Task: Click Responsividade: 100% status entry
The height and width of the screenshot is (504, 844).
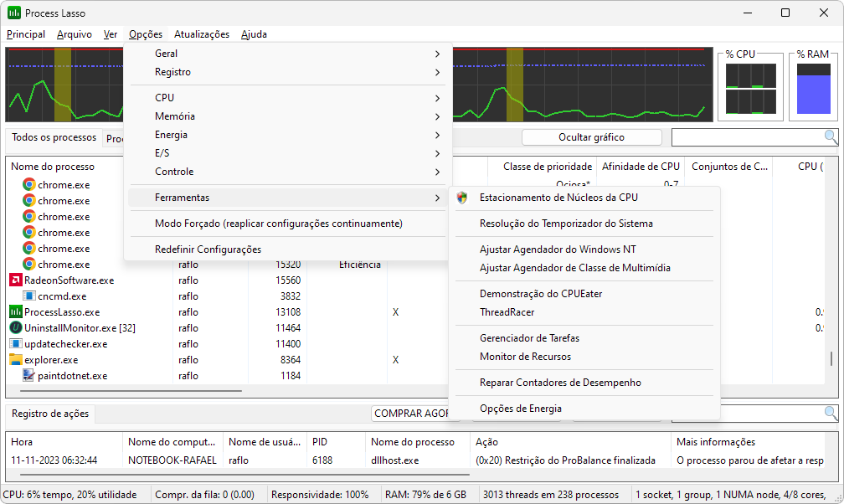Action: [x=320, y=494]
